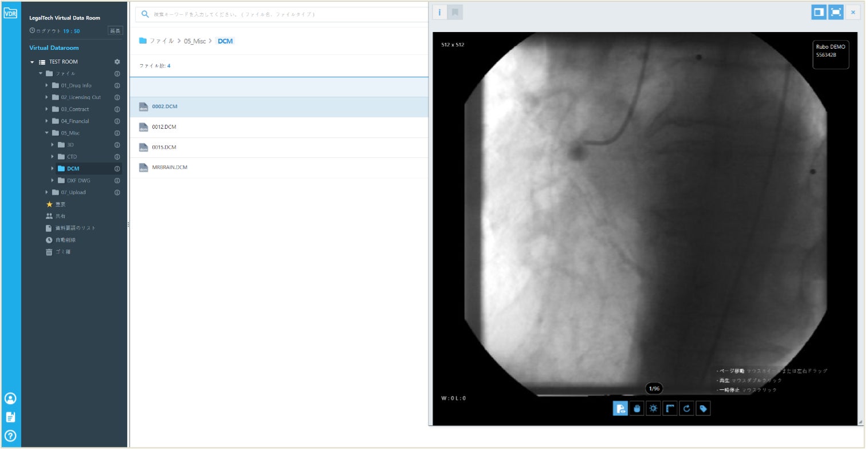The image size is (868, 451).
Task: Click the rotate image tool
Action: [686, 408]
